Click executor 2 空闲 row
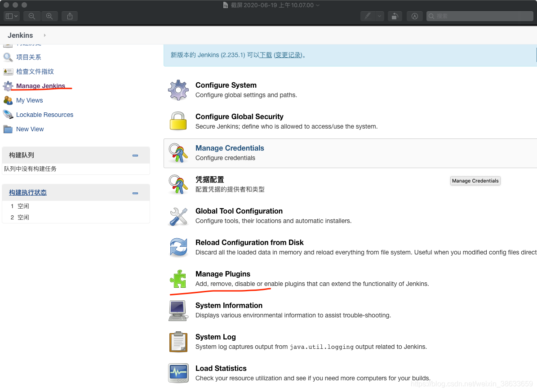This screenshot has width=537, height=392. [x=75, y=217]
